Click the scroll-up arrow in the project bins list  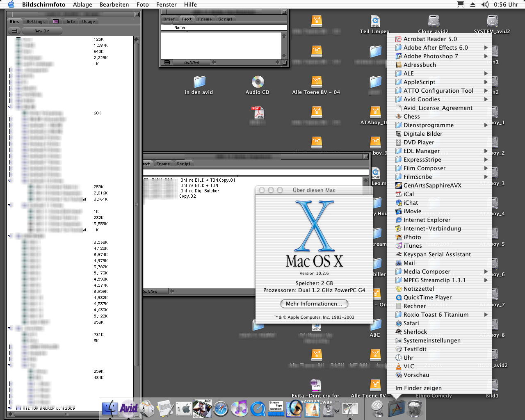tap(137, 39)
